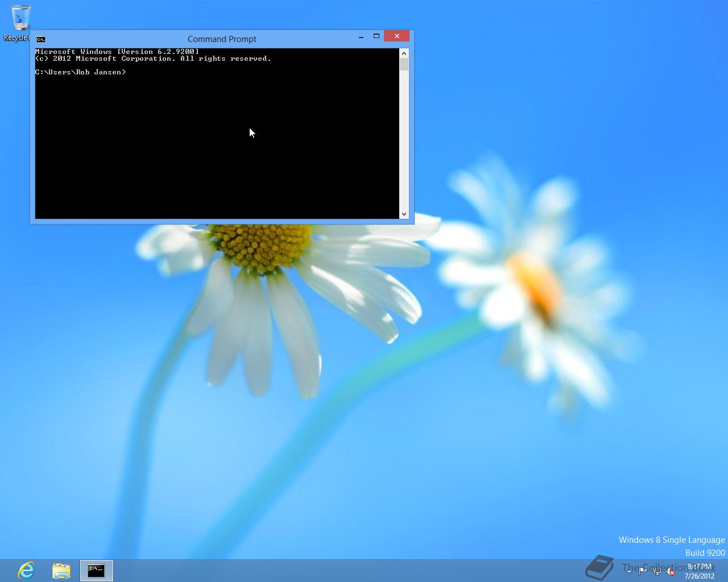Close the Command Prompt window
This screenshot has height=582, width=728.
(396, 36)
